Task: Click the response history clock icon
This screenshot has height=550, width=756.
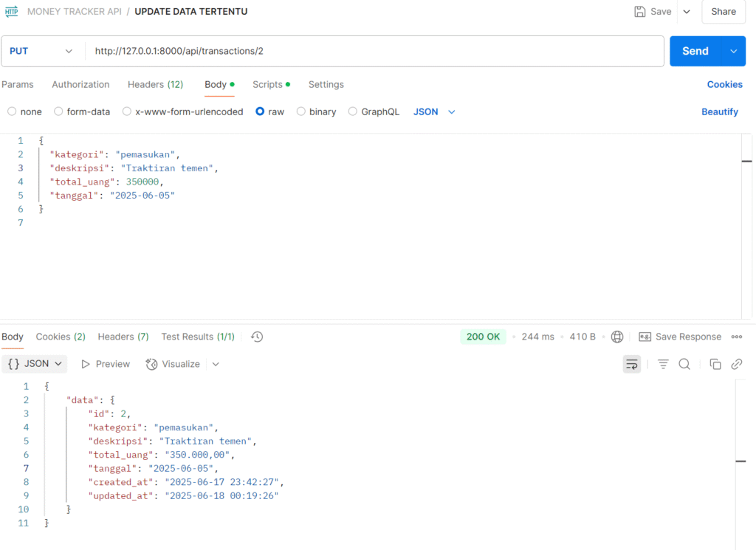Action: [257, 337]
